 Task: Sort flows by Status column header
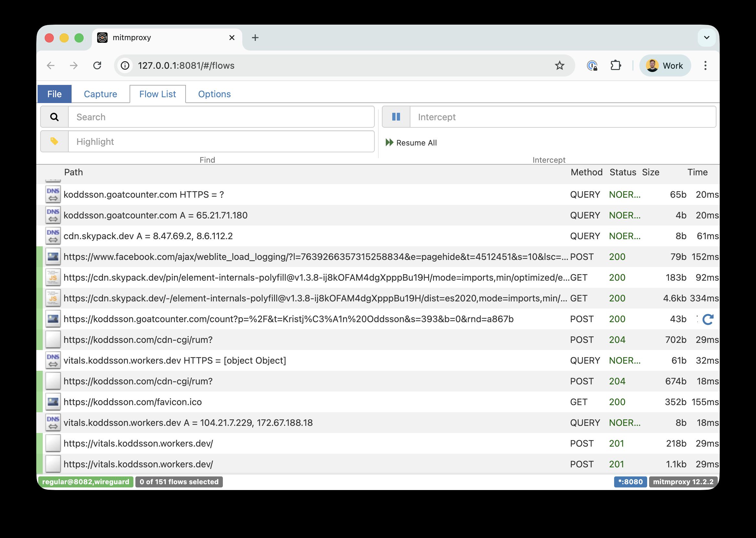(x=623, y=172)
